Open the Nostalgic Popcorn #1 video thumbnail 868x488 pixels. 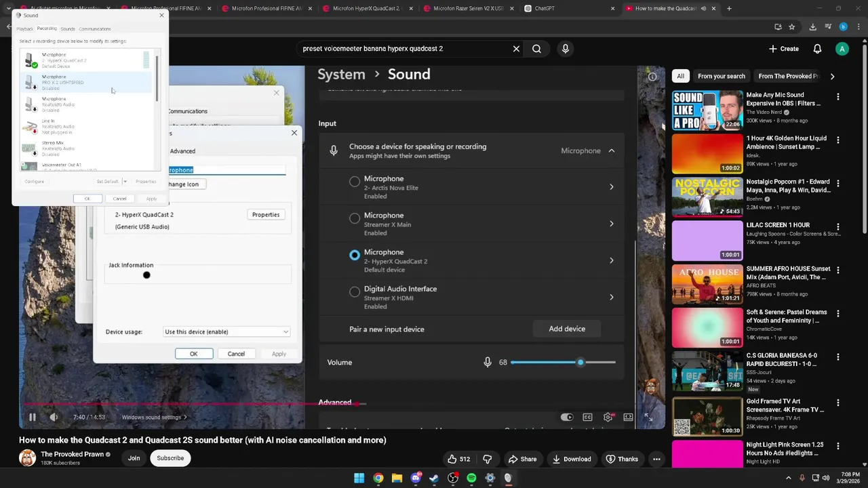coord(707,197)
